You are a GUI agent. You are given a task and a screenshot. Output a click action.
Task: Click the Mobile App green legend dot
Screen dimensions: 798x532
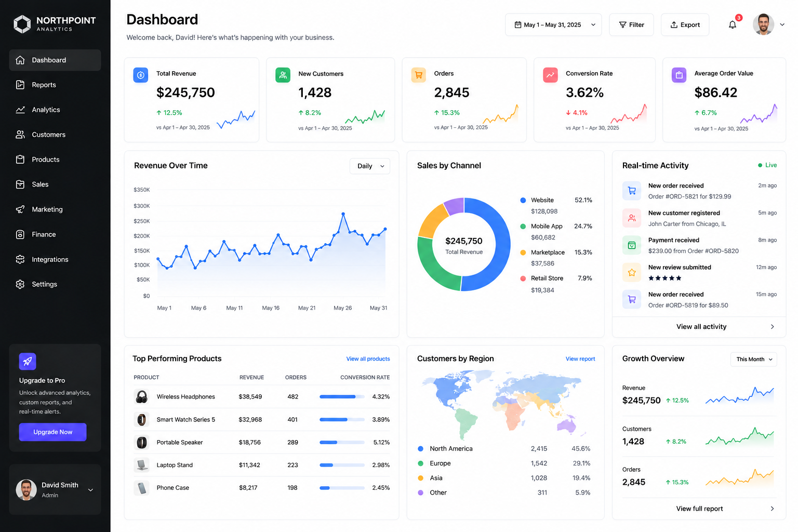(x=523, y=227)
